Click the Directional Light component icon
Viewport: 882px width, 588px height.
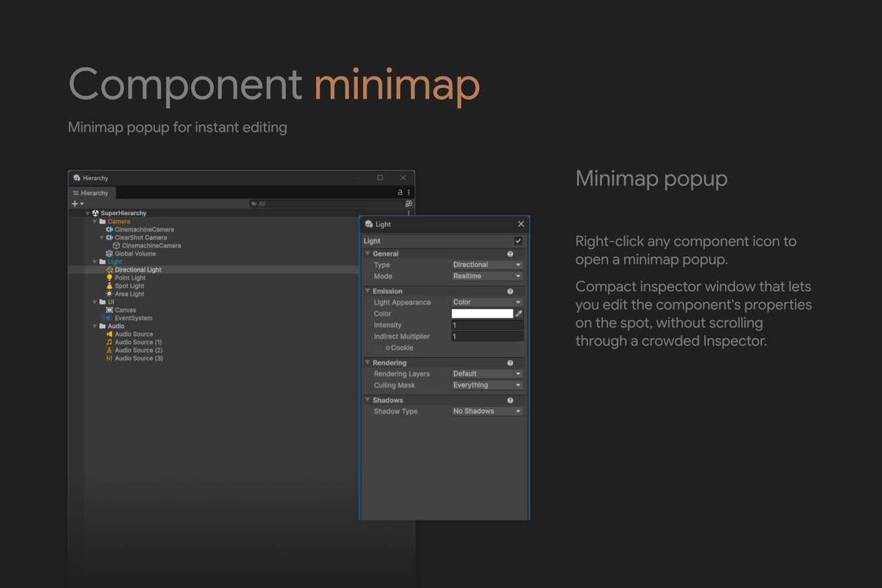(110, 270)
